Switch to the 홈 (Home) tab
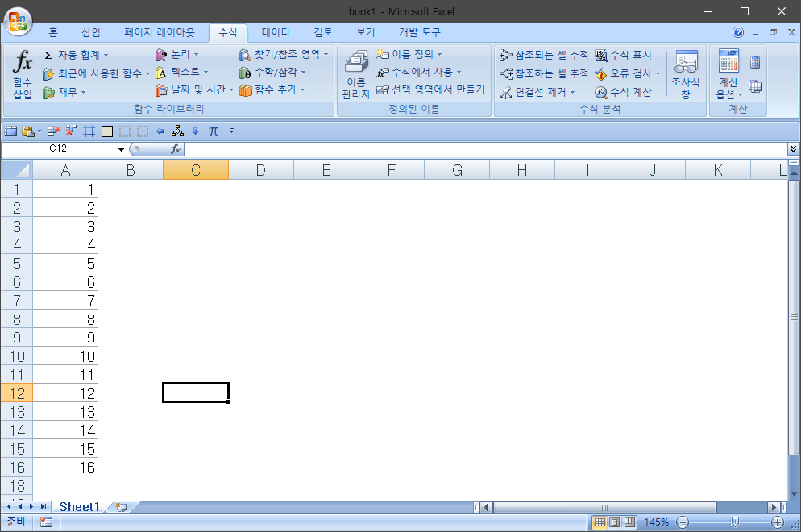Screen dimensions: 801x532 coord(53,33)
